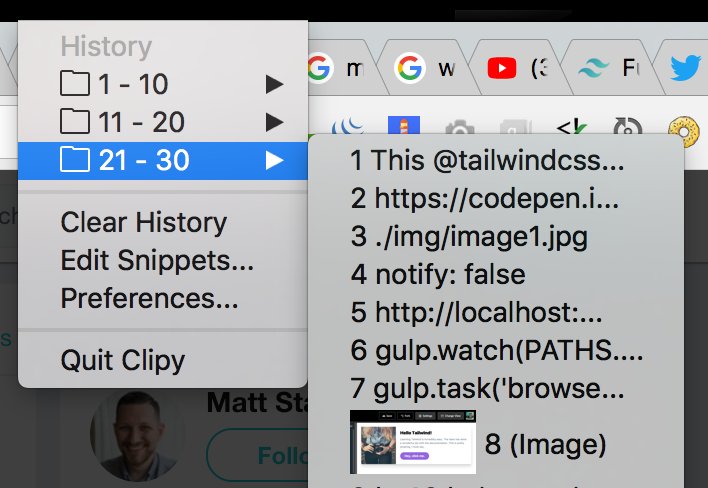Expand the 21 - 30 submenu arrow
This screenshot has height=488, width=708.
click(275, 160)
